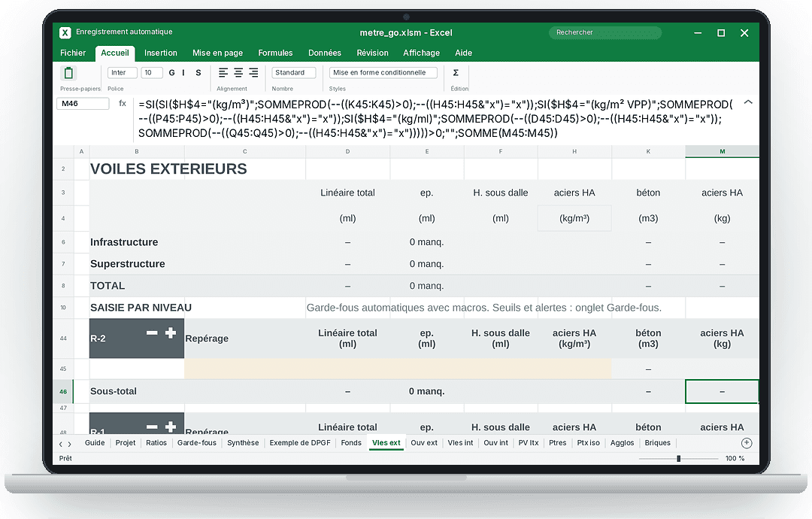
Task: Open the Standard number format dropdown
Action: [294, 73]
